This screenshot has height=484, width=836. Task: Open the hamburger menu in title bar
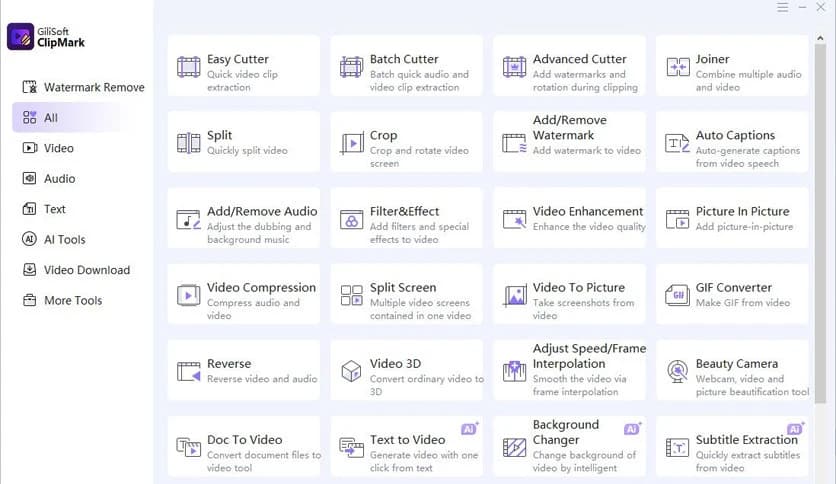(782, 7)
